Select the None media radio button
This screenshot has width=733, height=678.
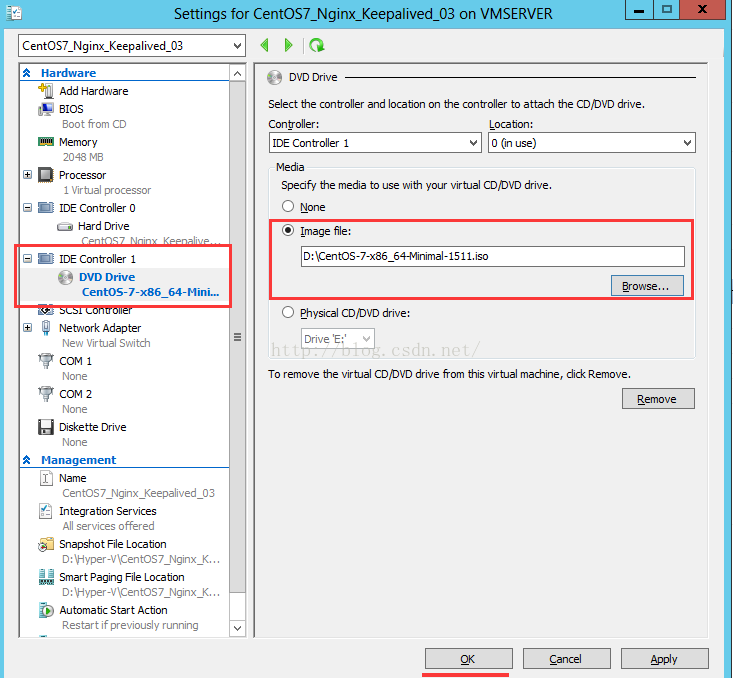288,206
